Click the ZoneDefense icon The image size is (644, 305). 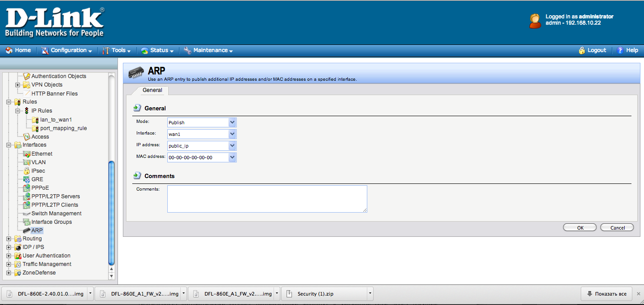17,273
